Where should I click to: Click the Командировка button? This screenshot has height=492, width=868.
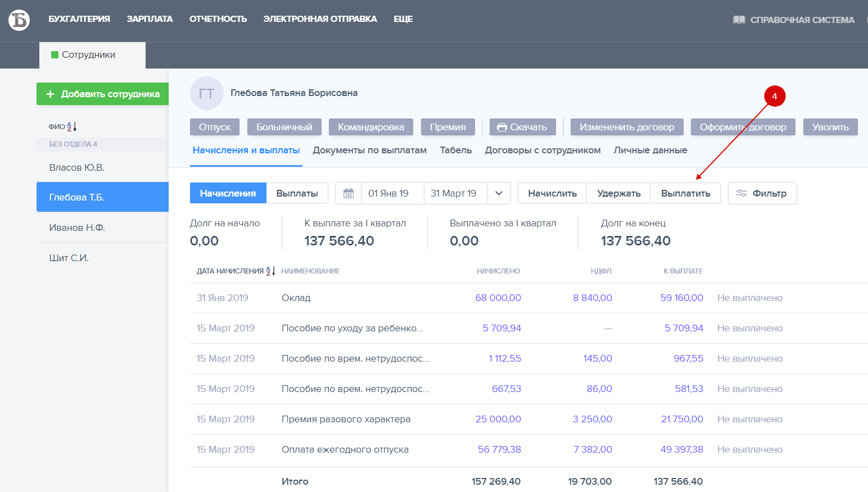tap(371, 127)
